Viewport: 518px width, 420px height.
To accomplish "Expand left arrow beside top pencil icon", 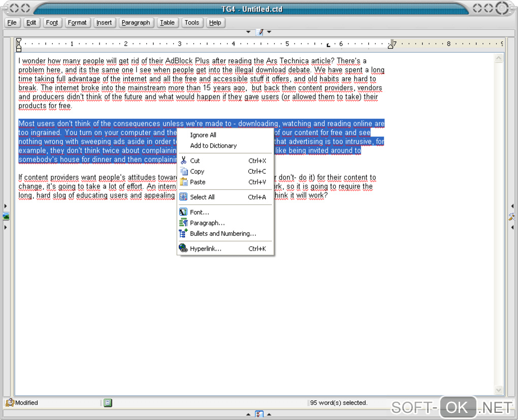I will 248,32.
